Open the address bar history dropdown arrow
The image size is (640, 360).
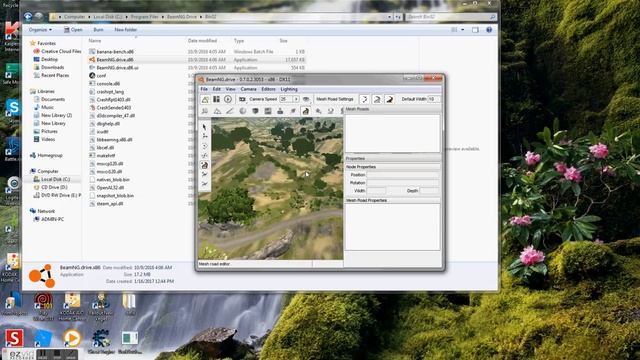(389, 17)
